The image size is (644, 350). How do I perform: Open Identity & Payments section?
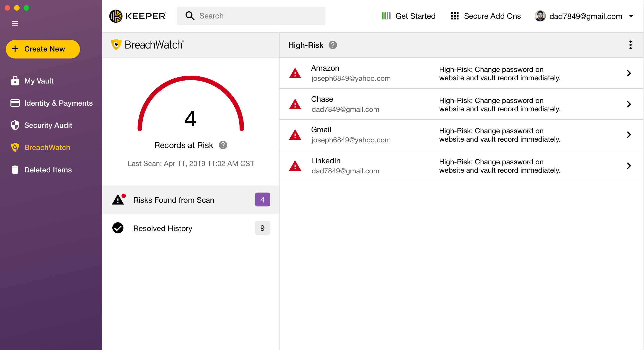coord(58,103)
